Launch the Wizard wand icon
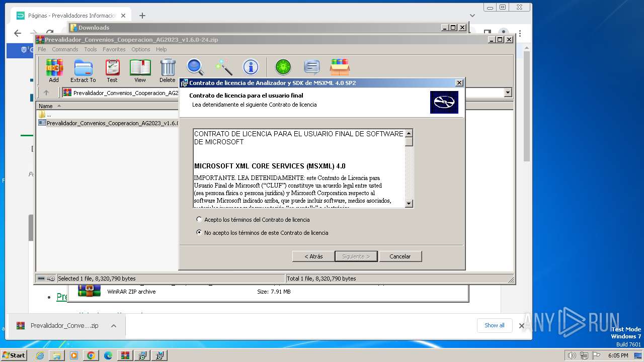The image size is (644, 362). (x=223, y=67)
